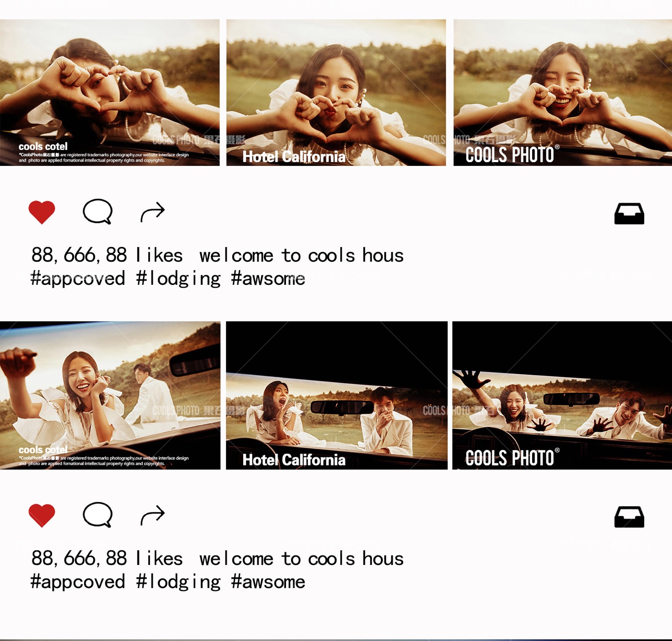Click #awsome hashtag in second post caption

tap(268, 582)
